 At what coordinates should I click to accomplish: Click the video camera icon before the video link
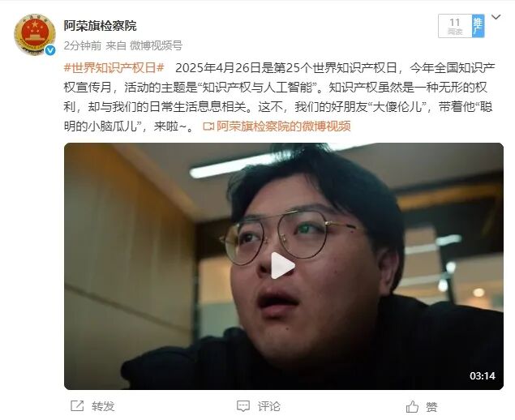click(208, 126)
